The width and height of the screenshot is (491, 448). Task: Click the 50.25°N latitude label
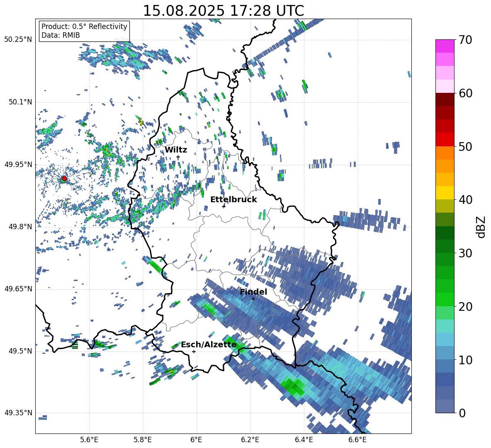point(18,39)
